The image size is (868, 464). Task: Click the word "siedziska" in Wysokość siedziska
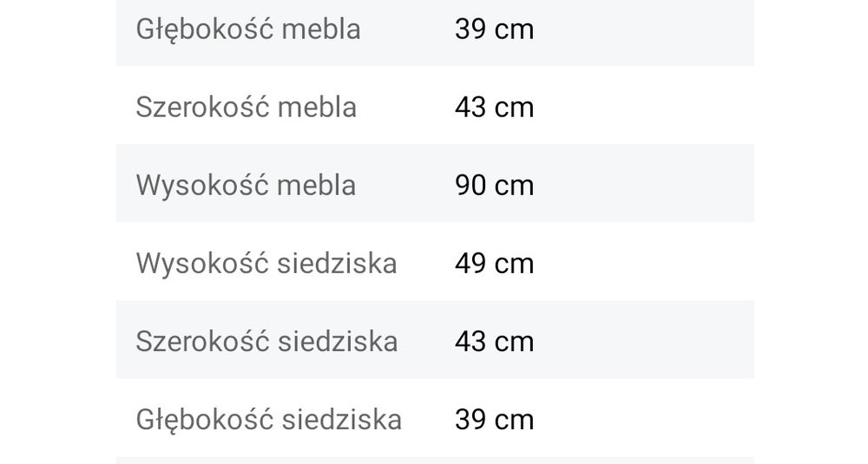tap(338, 264)
